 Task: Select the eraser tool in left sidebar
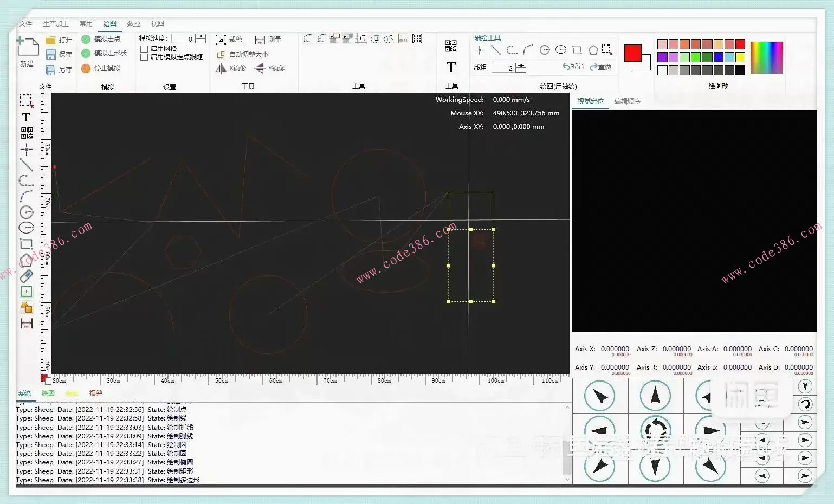tap(26, 276)
